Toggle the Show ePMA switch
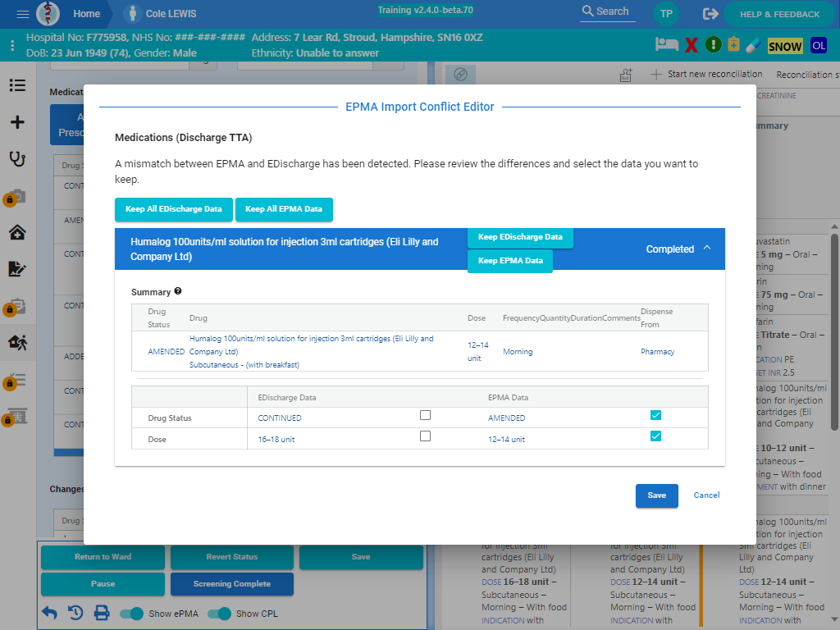840x630 pixels. tap(132, 614)
